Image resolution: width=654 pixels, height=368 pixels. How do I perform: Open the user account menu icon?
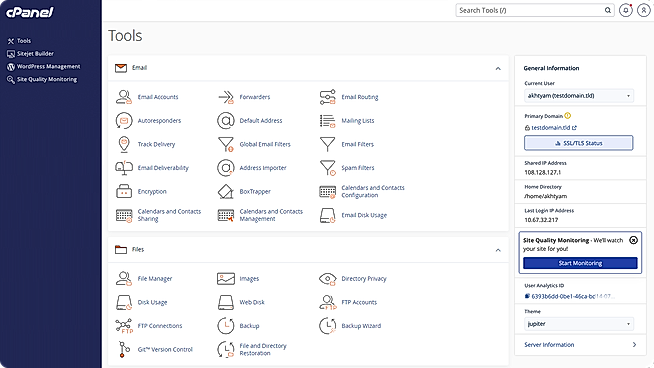[x=644, y=10]
